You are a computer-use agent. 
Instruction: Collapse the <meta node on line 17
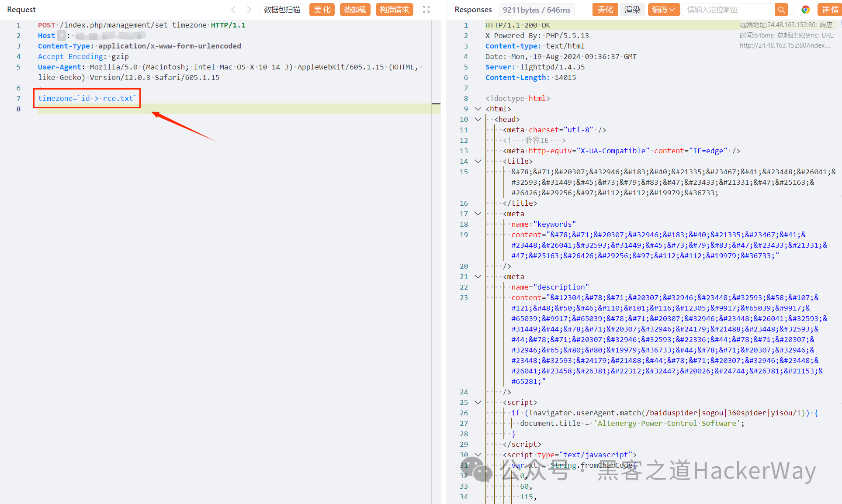point(478,214)
